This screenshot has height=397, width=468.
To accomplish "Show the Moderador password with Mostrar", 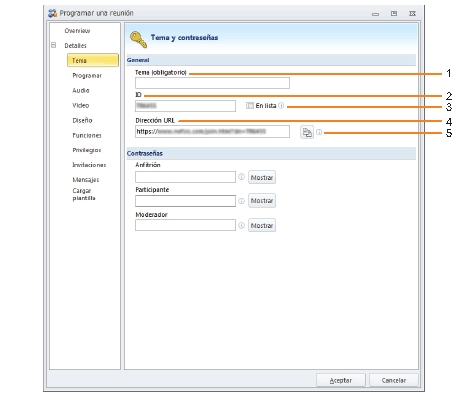I will pos(262,225).
